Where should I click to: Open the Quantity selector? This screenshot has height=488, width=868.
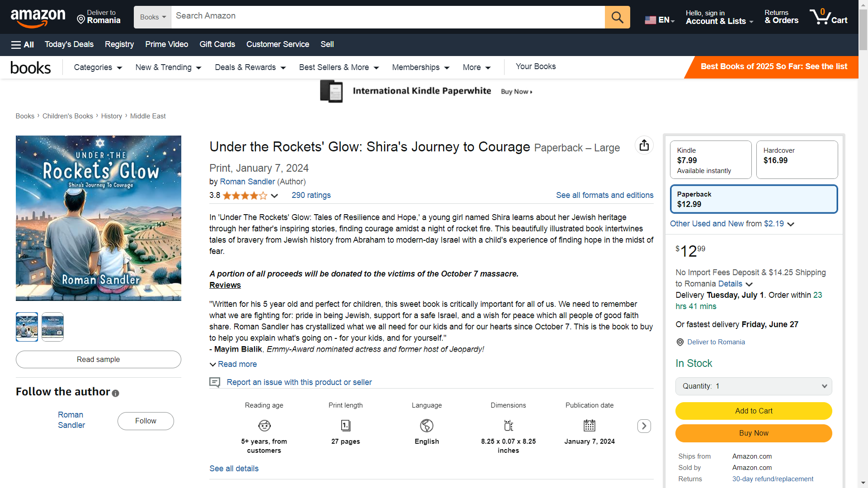tap(754, 386)
